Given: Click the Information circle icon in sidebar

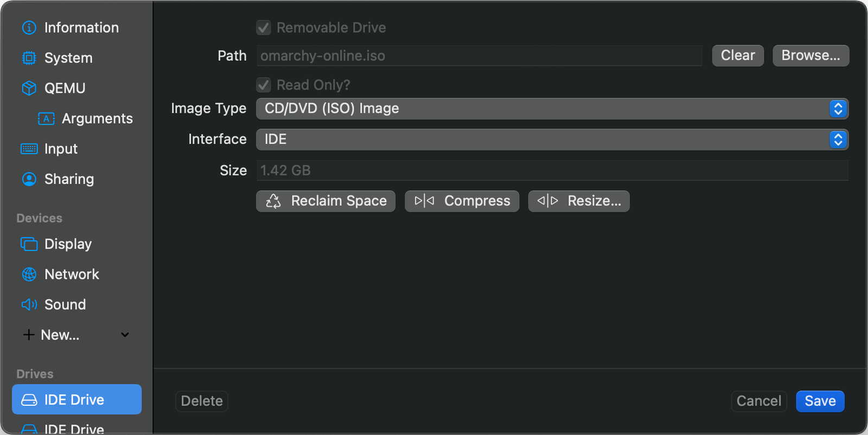Looking at the screenshot, I should pyautogui.click(x=29, y=28).
